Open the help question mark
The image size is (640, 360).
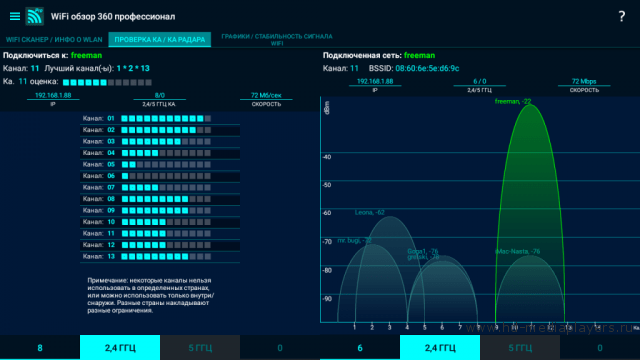pyautogui.click(x=621, y=16)
